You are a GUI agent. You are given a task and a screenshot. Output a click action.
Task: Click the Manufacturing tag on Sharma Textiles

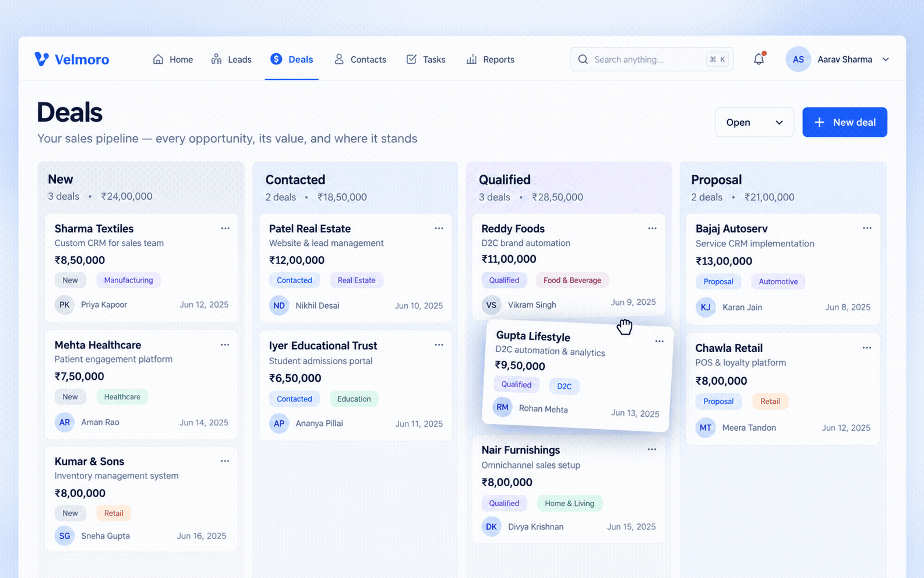coord(128,280)
